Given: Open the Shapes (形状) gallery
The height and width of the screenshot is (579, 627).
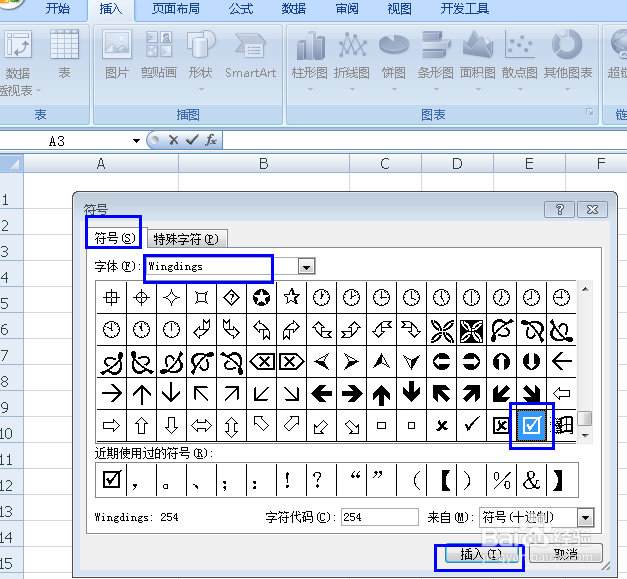Looking at the screenshot, I should pos(201,44).
